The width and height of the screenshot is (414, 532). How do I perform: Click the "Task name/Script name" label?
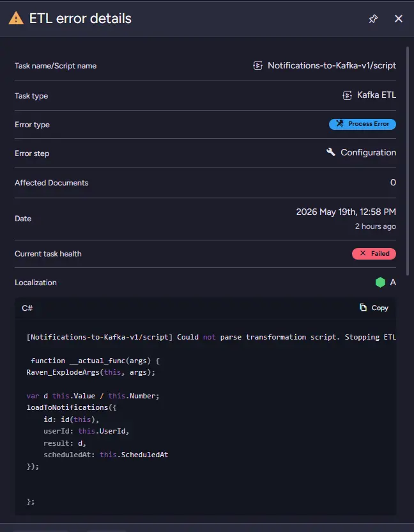point(56,66)
